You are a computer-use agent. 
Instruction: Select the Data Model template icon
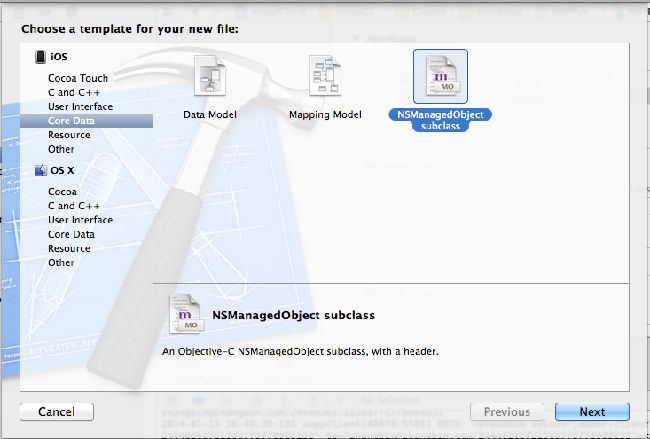[210, 75]
